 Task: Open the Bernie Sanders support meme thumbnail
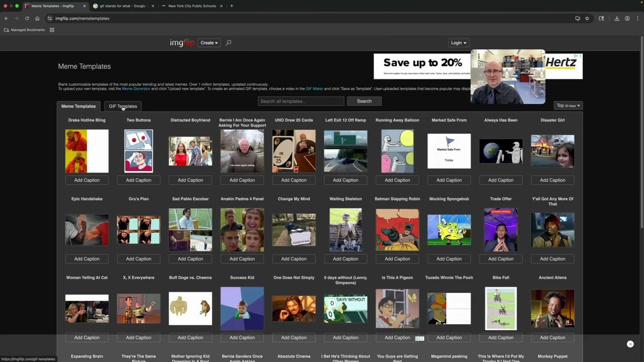[242, 151]
